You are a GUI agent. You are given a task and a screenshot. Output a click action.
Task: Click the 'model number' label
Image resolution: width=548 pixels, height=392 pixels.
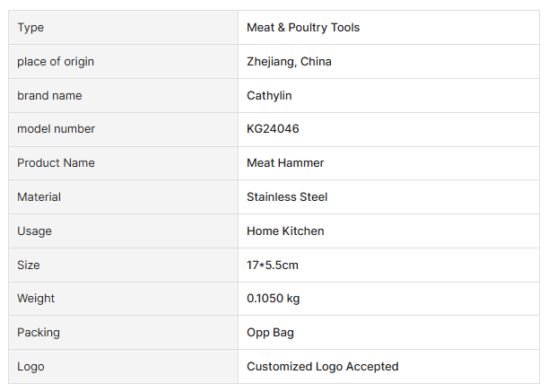click(x=56, y=129)
